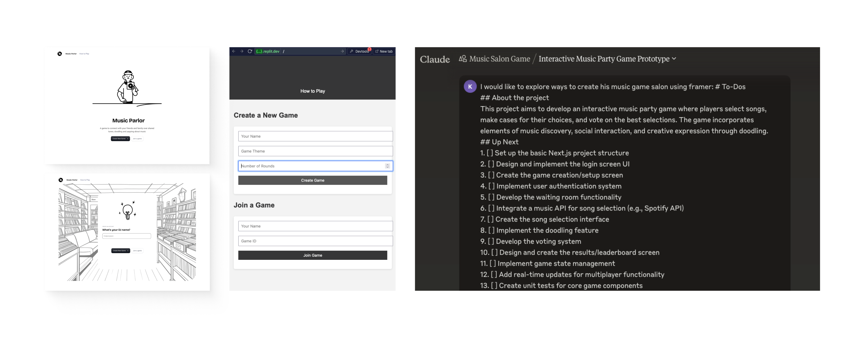
Task: Click the How to Play heading link
Action: coord(312,91)
